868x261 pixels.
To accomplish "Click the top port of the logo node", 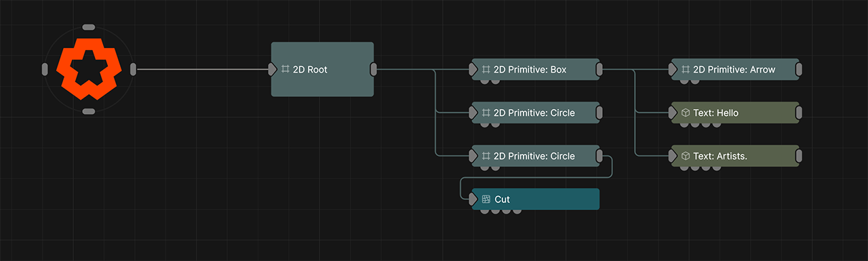I will point(88,27).
